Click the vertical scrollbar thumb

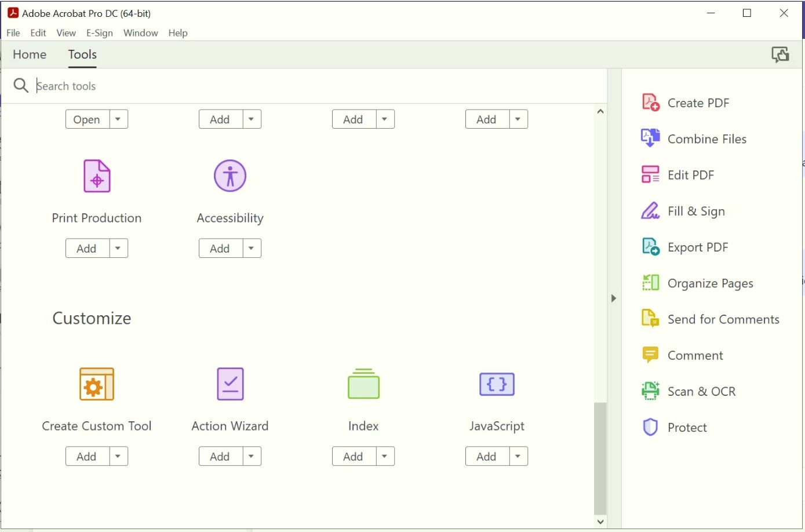point(600,458)
